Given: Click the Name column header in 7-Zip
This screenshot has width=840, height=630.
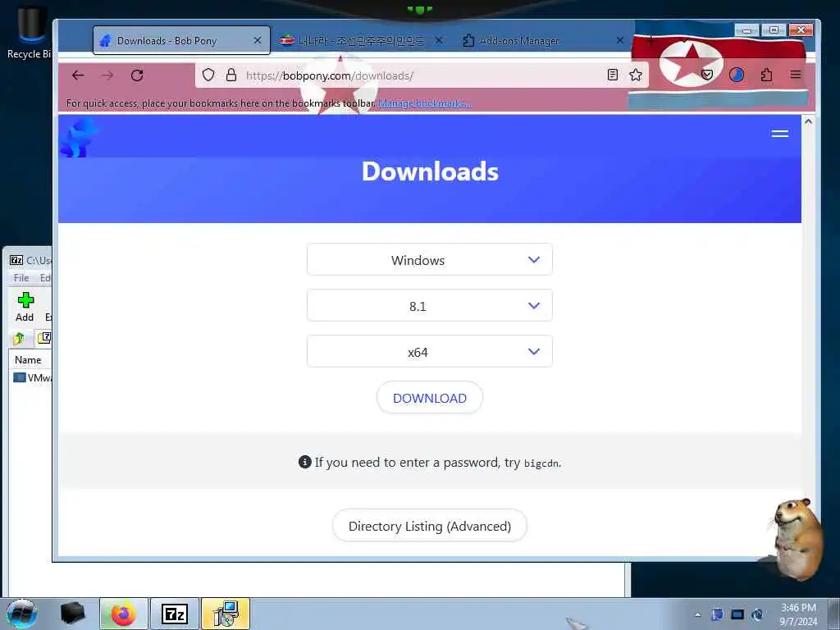Looking at the screenshot, I should [x=30, y=360].
